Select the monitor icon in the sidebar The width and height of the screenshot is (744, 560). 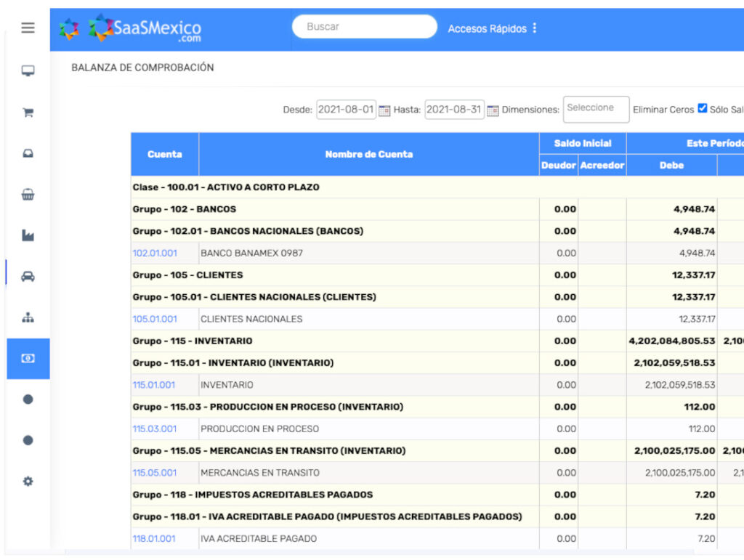[x=28, y=70]
